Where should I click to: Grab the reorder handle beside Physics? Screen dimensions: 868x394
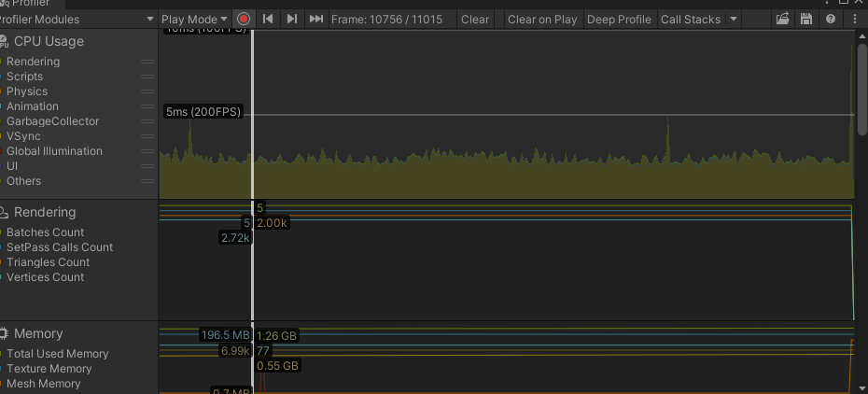[x=147, y=91]
